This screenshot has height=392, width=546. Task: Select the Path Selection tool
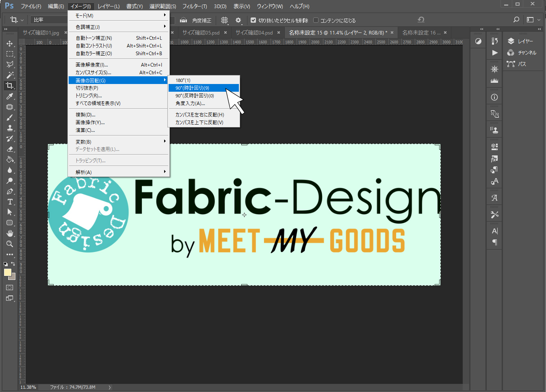pyautogui.click(x=10, y=212)
